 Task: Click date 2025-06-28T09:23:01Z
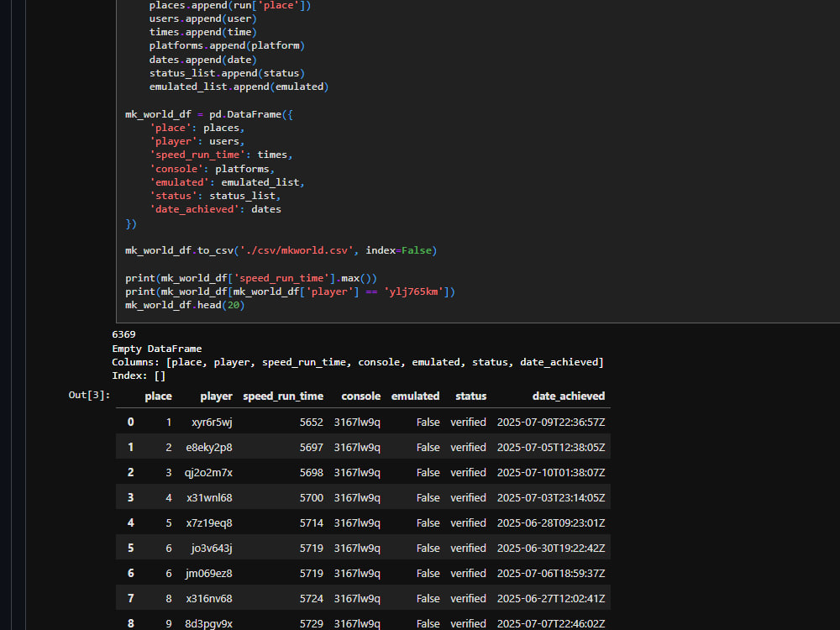click(551, 522)
